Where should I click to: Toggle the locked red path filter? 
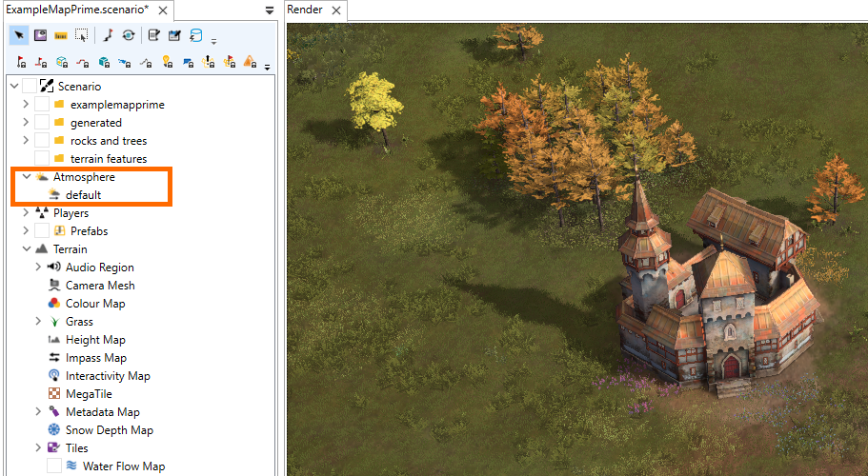pyautogui.click(x=83, y=62)
